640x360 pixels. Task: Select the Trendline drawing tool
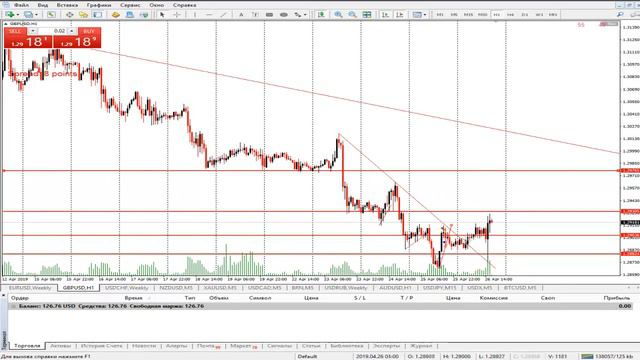[x=223, y=15]
